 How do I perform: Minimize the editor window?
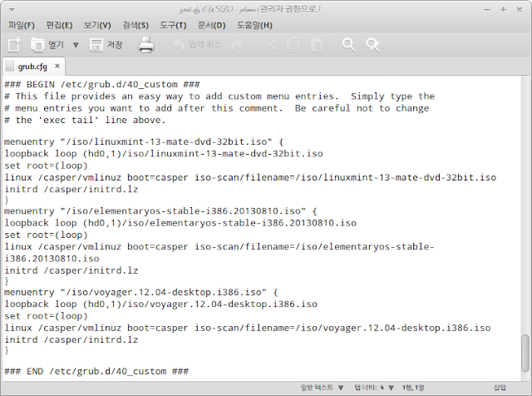pos(487,10)
